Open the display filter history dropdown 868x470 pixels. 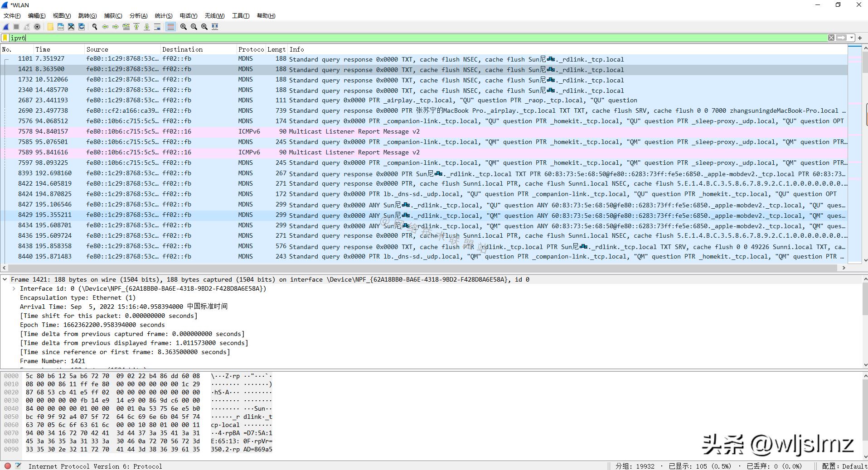(852, 38)
